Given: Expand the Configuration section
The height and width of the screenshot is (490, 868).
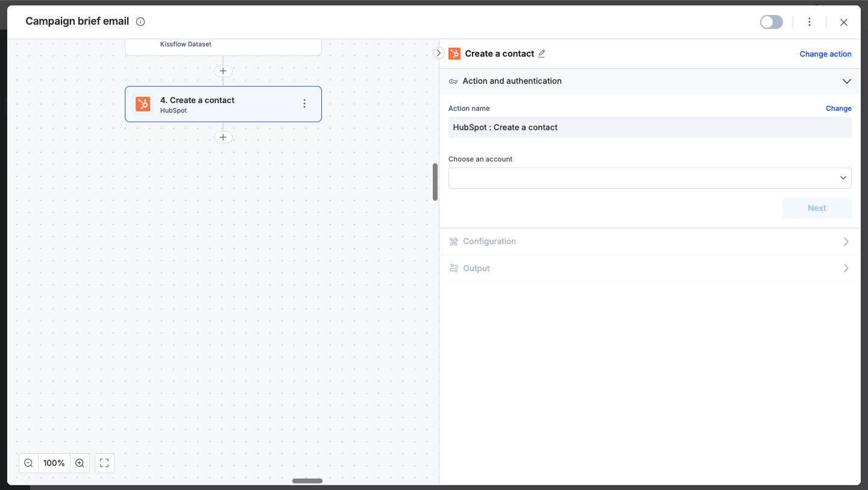Looking at the screenshot, I should click(650, 242).
